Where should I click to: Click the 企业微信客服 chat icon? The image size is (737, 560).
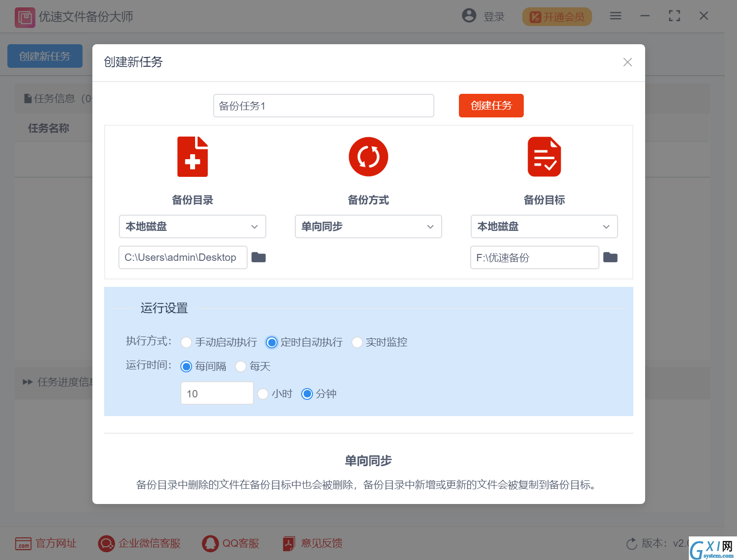[106, 543]
